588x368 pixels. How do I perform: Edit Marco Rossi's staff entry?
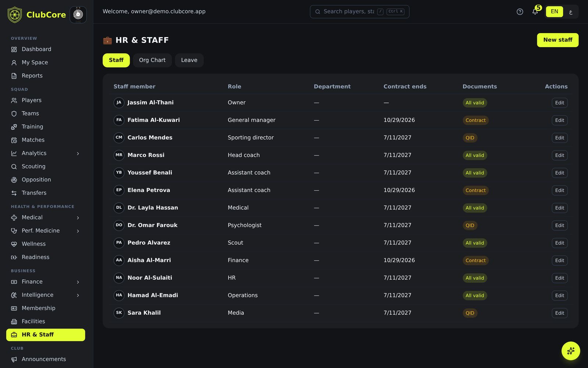[x=559, y=155]
